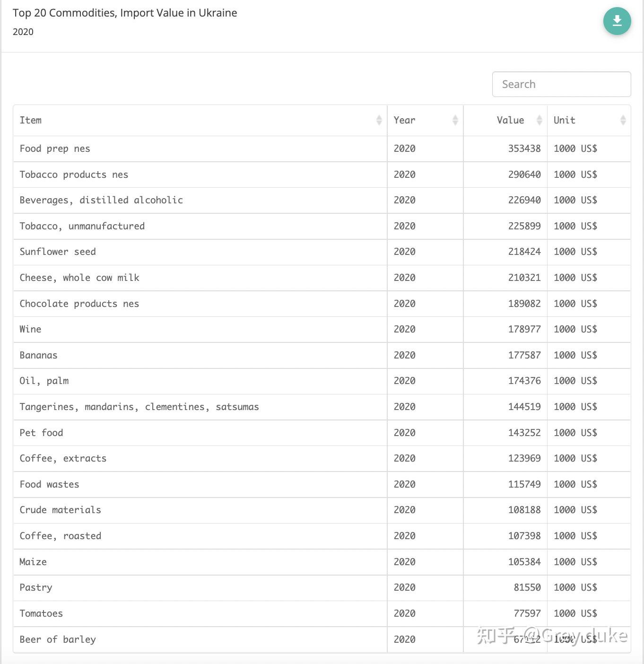Click the Year column sort arrows
The width and height of the screenshot is (644, 664).
pos(455,120)
